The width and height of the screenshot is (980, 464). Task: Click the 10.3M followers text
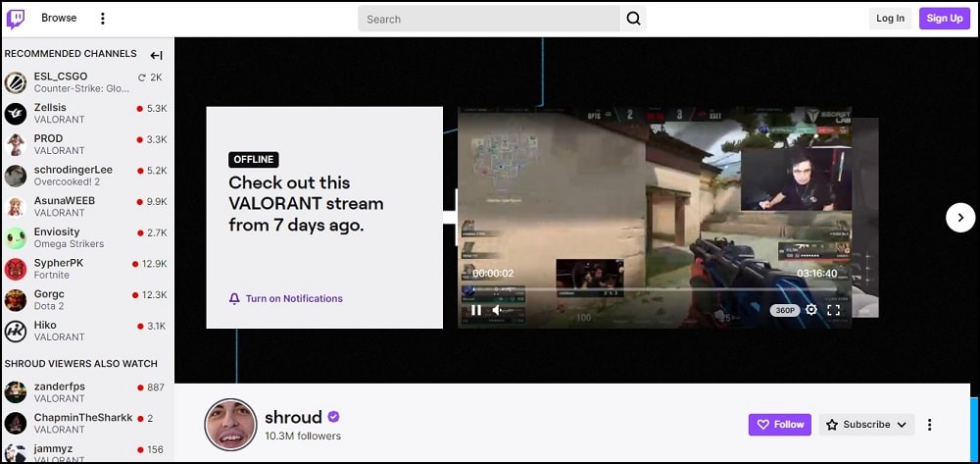(x=303, y=436)
